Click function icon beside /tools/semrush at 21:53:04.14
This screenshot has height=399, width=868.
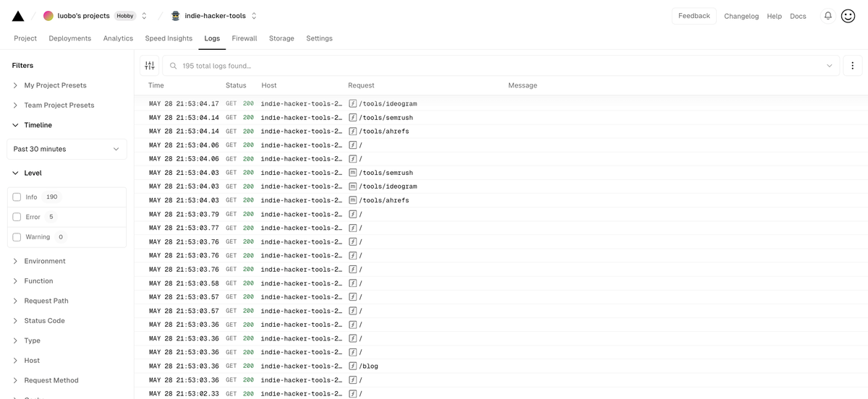click(353, 117)
